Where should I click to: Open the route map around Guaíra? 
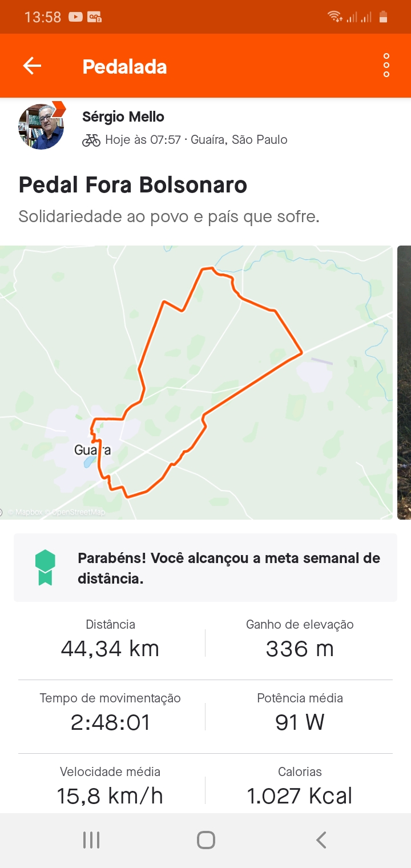[x=196, y=383]
